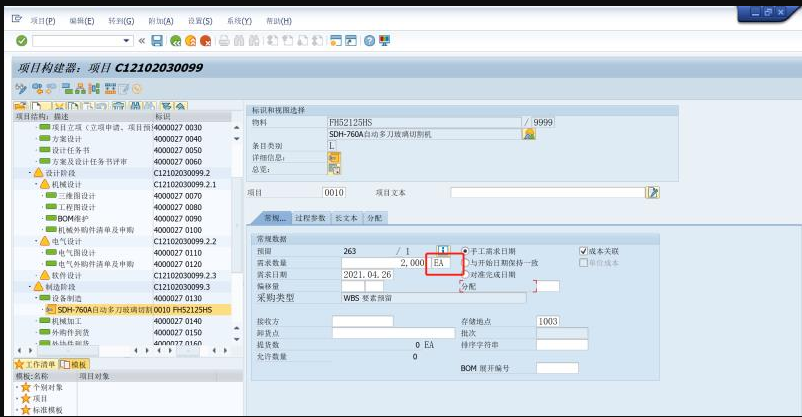802x417 pixels.
Task: Collapse the 机械设计 tree node
Action: point(37,184)
